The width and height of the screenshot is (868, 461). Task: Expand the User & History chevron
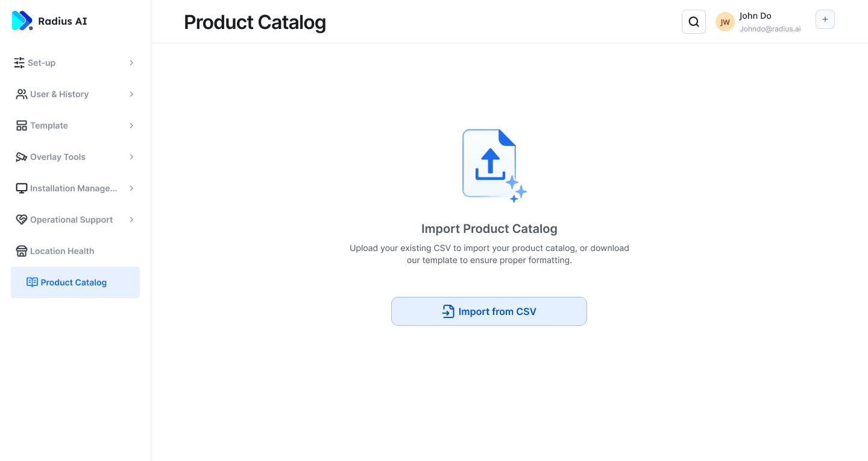point(131,94)
